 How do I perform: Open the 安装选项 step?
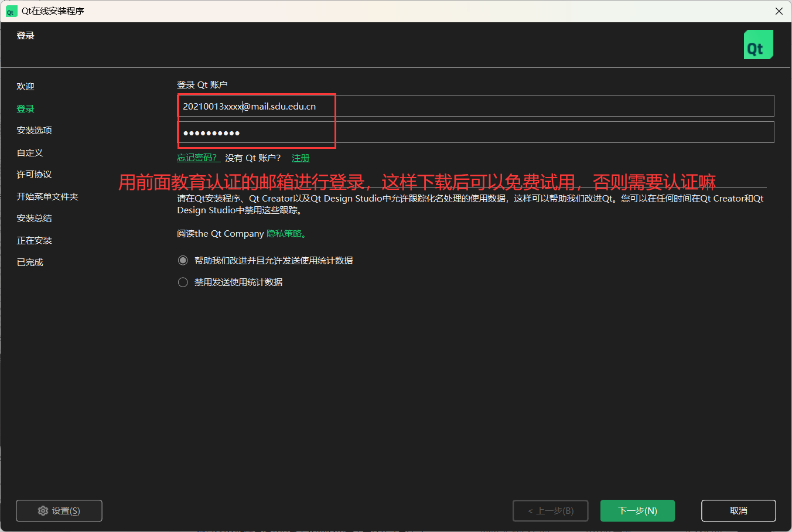click(33, 130)
